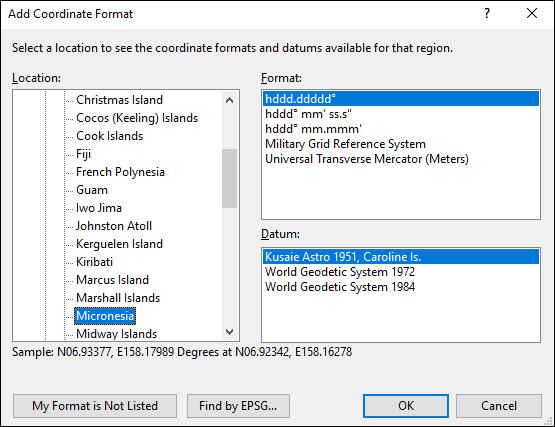Choose Universal Transverse Mercator (Meters) format

click(x=401, y=159)
